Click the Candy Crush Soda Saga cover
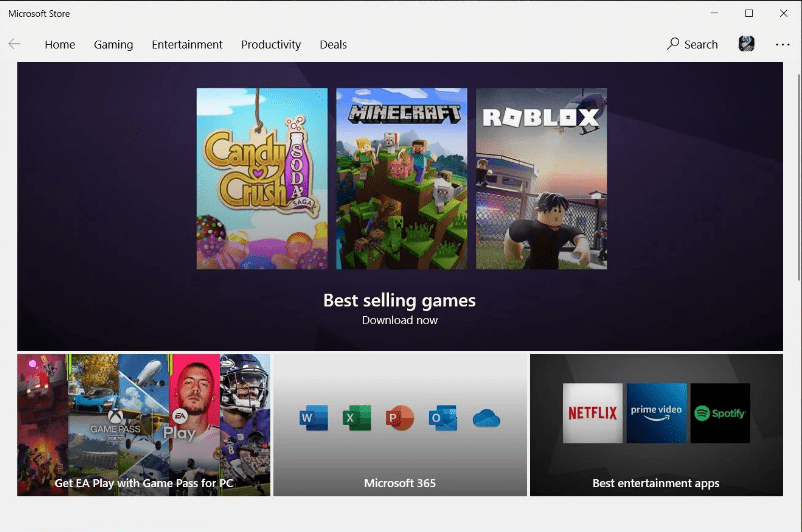 click(262, 179)
